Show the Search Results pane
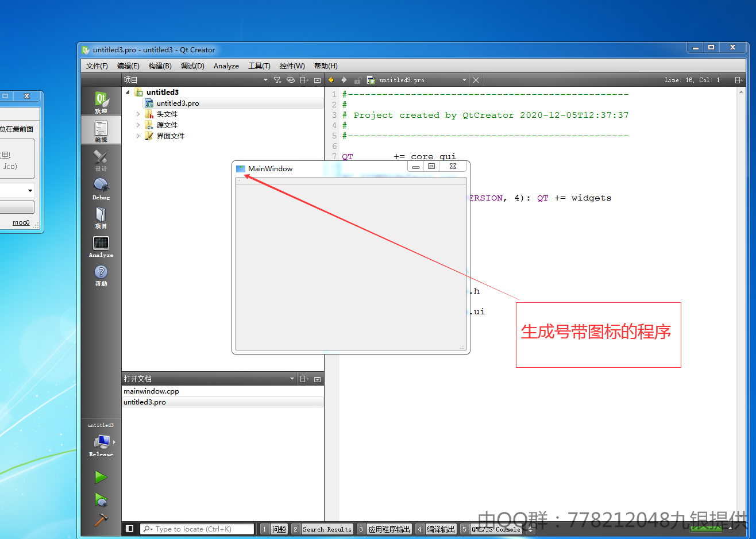The width and height of the screenshot is (756, 539). 322,529
